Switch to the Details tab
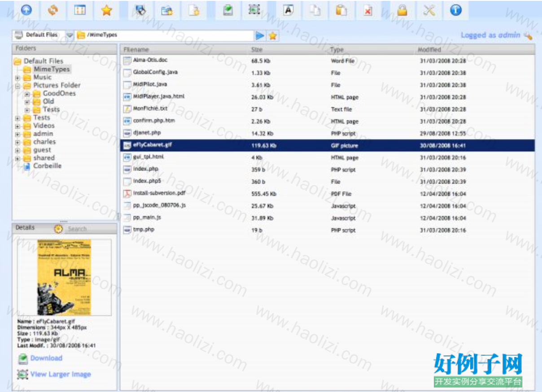Viewport: 542px width, 392px height. click(25, 228)
